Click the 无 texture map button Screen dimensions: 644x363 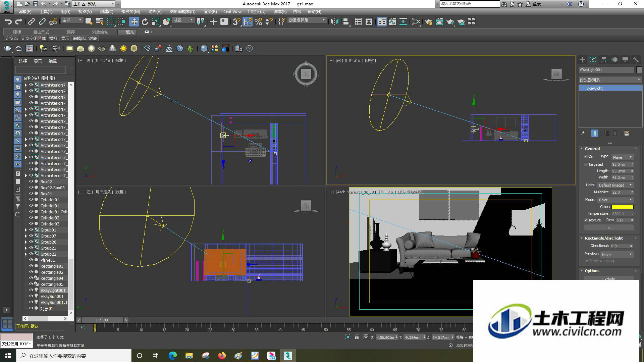pos(609,228)
